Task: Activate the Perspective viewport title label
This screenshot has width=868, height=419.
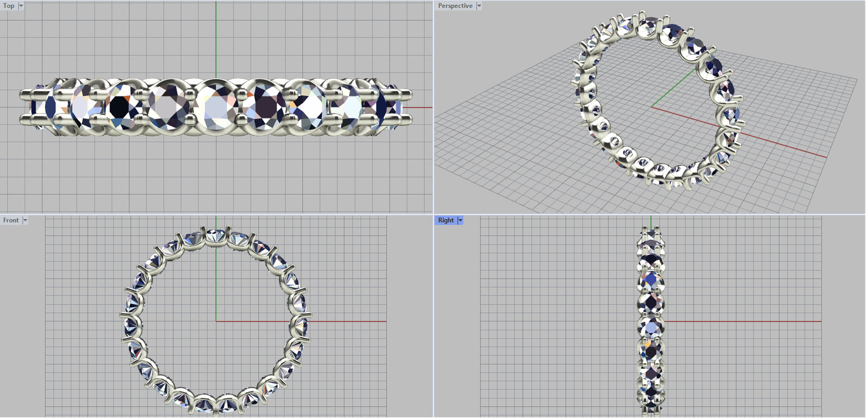Action: click(455, 6)
